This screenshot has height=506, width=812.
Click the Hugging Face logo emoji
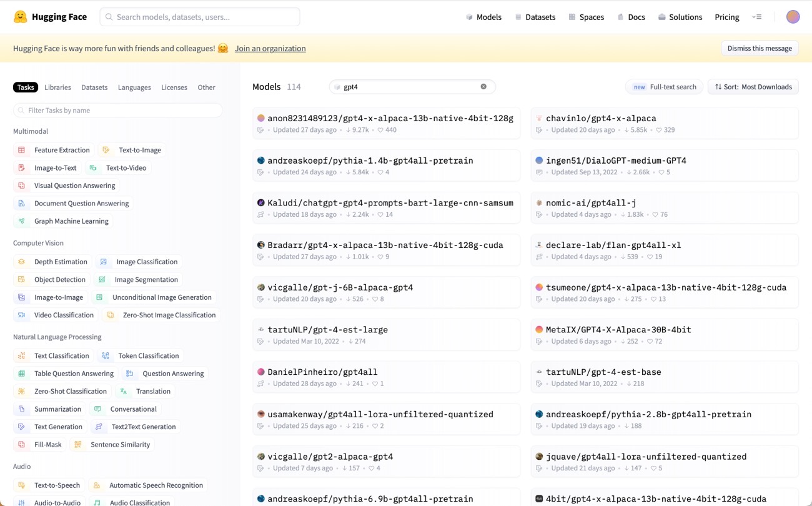coord(21,17)
